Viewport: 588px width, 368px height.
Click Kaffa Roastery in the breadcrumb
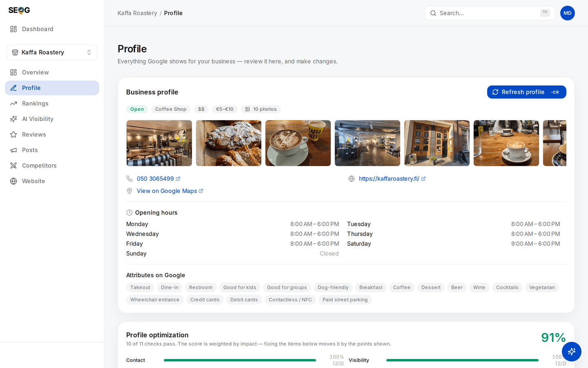[137, 13]
